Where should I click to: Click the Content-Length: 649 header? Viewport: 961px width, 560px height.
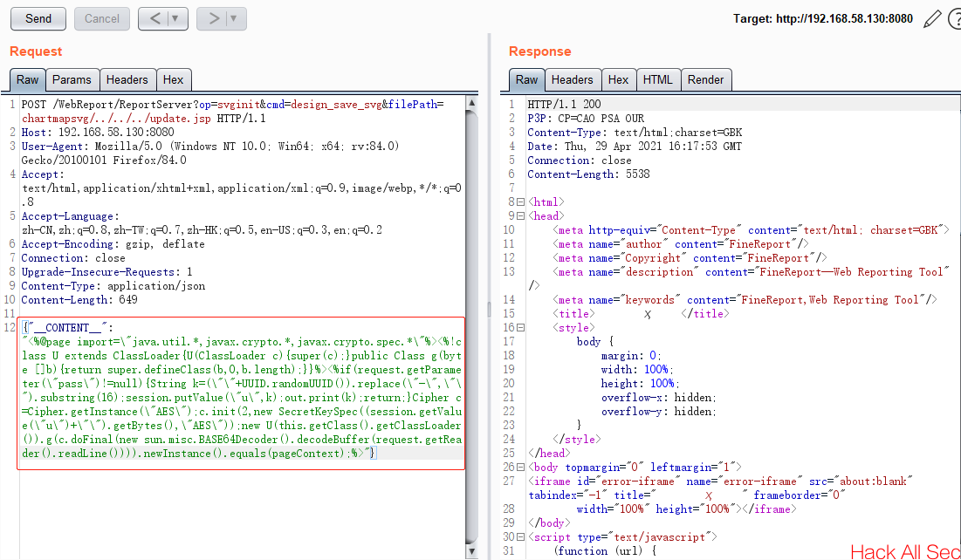[x=79, y=300]
